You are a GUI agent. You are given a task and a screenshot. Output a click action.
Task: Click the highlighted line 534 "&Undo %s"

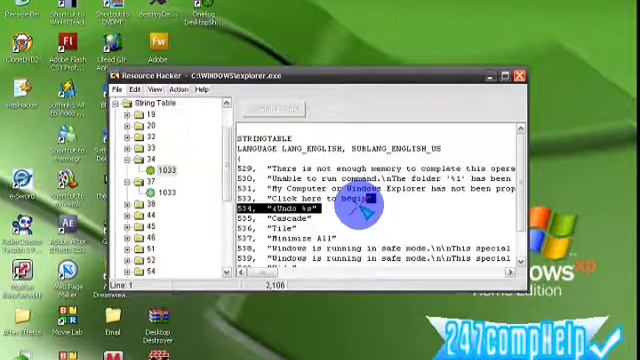(278, 209)
